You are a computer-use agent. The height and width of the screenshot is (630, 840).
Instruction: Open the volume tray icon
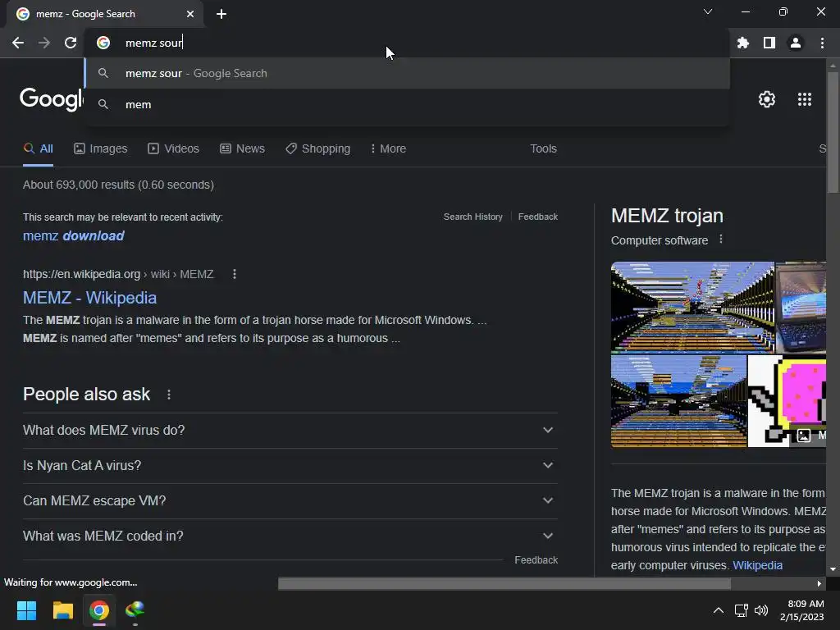[760, 610]
